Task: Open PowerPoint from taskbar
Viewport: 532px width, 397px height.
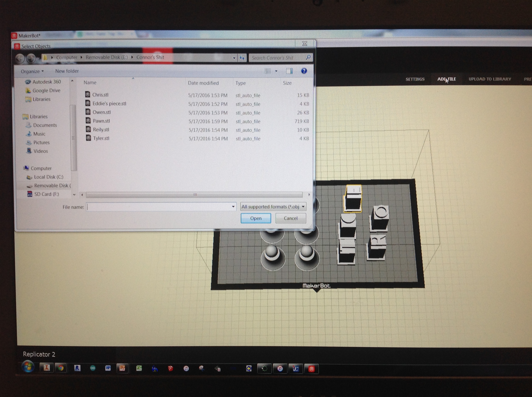Action: click(122, 368)
